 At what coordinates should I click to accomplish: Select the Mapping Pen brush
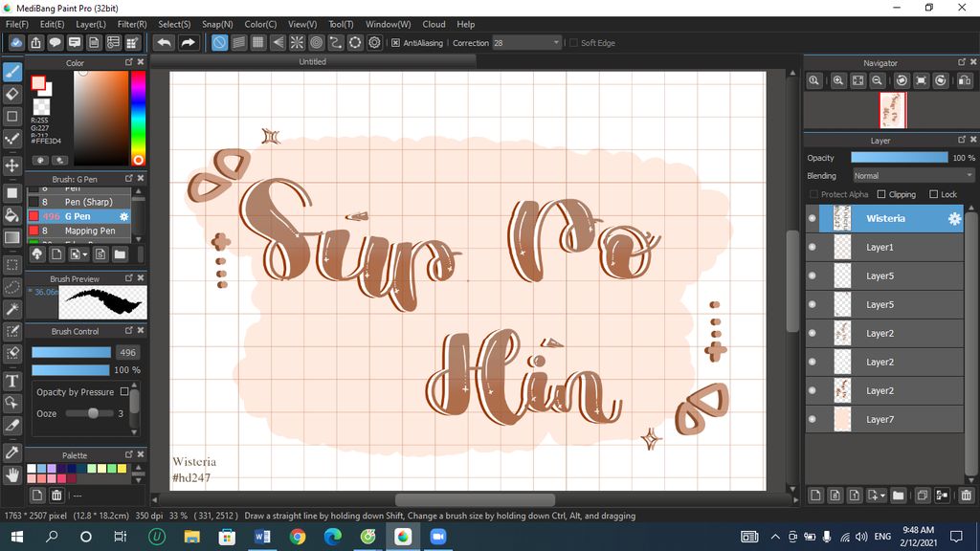point(78,231)
